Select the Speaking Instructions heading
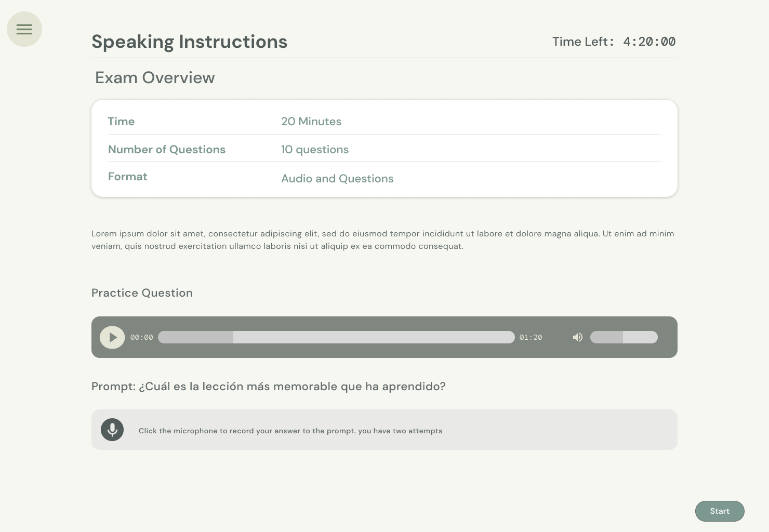This screenshot has width=769, height=532. pyautogui.click(x=189, y=42)
